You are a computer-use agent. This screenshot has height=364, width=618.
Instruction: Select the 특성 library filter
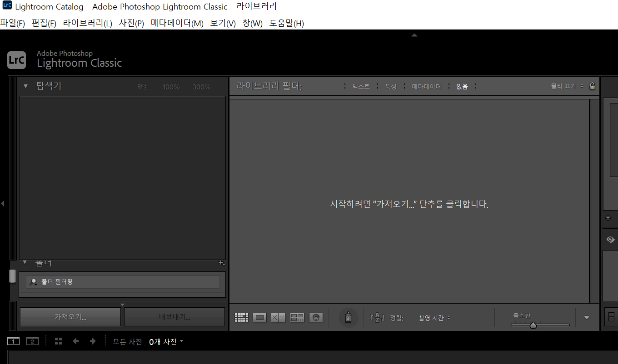pos(391,86)
